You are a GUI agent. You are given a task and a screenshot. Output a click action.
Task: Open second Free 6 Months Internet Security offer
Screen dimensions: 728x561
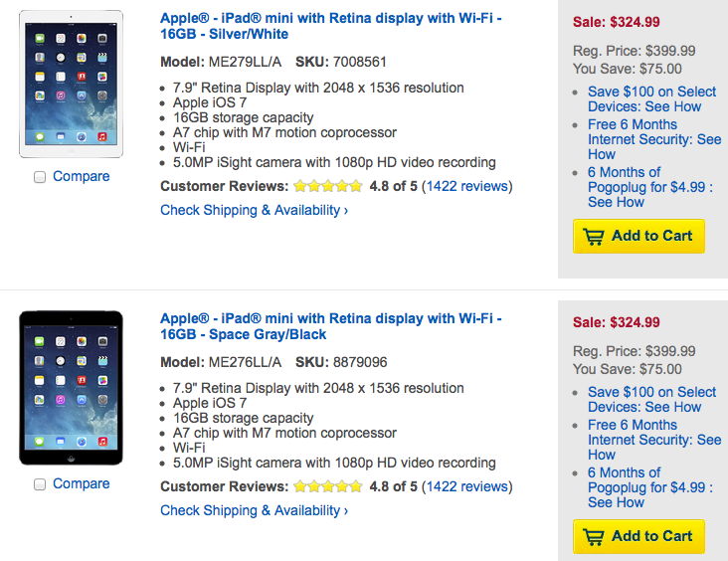click(x=653, y=440)
